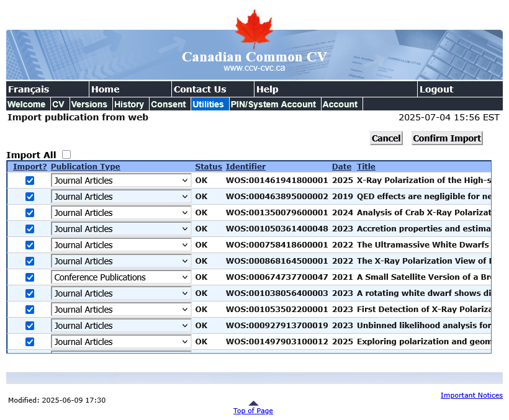The image size is (509, 420).
Task: Click the Top of Page arrow icon
Action: (x=253, y=403)
